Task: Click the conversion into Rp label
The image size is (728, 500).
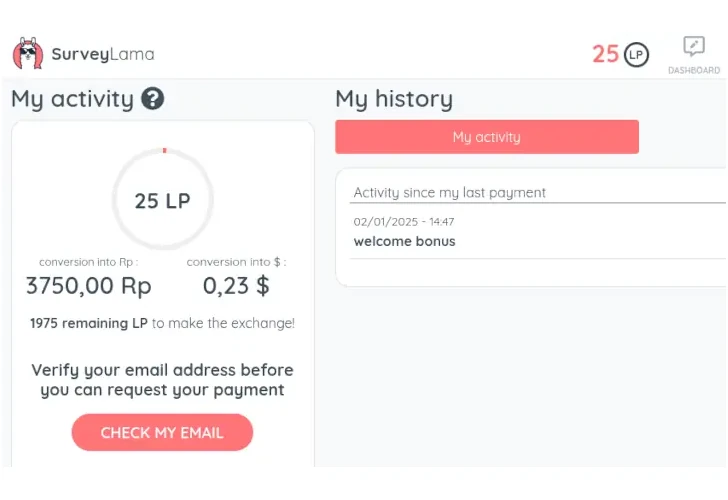Action: tap(88, 262)
